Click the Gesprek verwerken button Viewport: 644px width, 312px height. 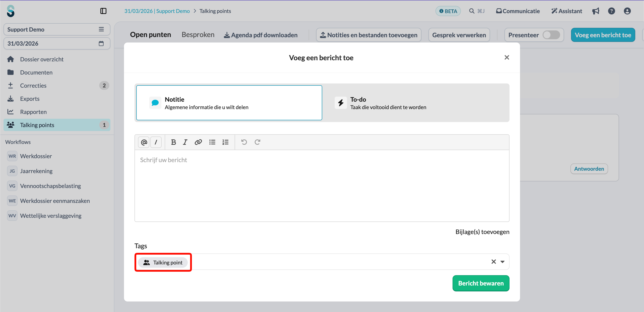(459, 35)
